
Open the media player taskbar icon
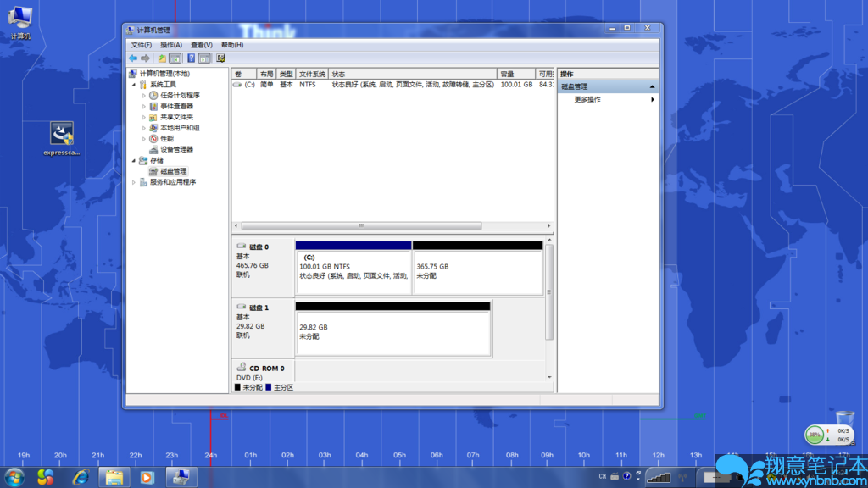(x=147, y=477)
